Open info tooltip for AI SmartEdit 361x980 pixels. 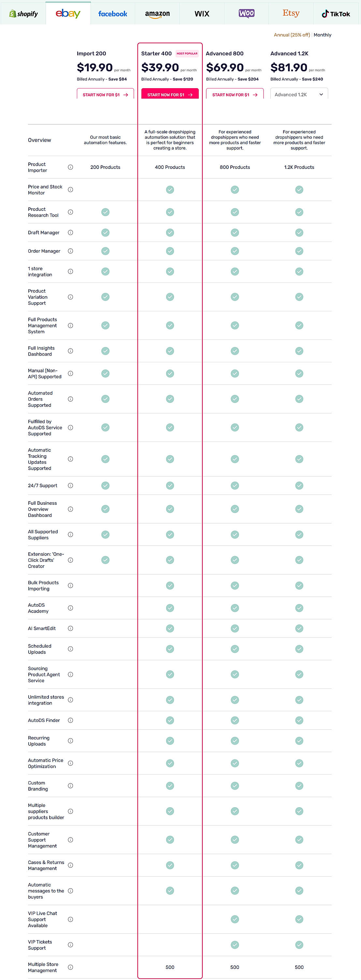point(70,628)
